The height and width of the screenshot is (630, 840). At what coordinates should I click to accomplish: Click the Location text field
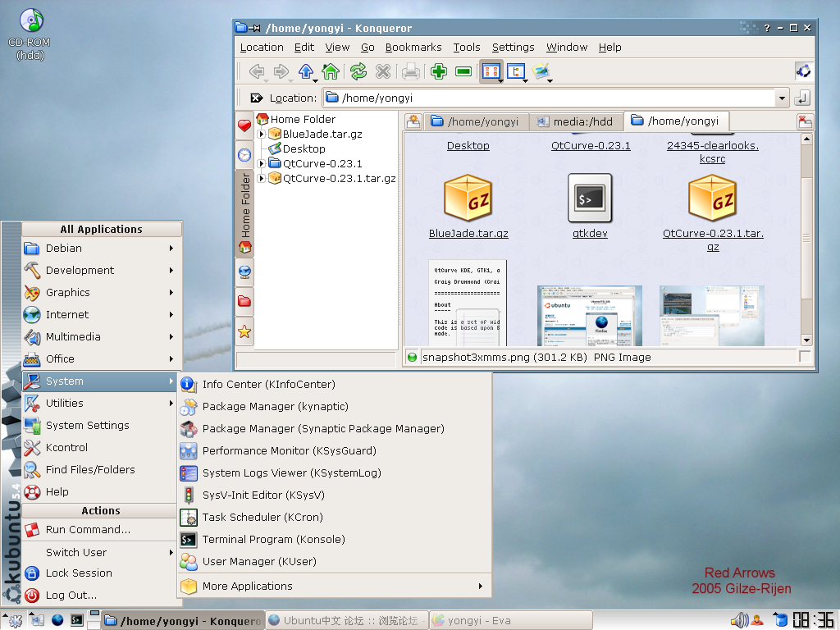(x=549, y=98)
